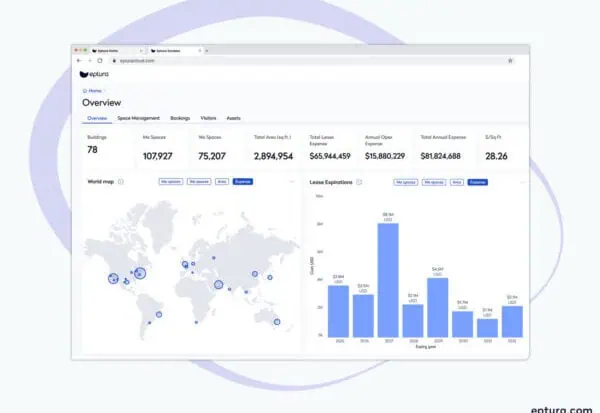Click the Home breadcrumb link
This screenshot has width=600, height=413.
click(95, 91)
